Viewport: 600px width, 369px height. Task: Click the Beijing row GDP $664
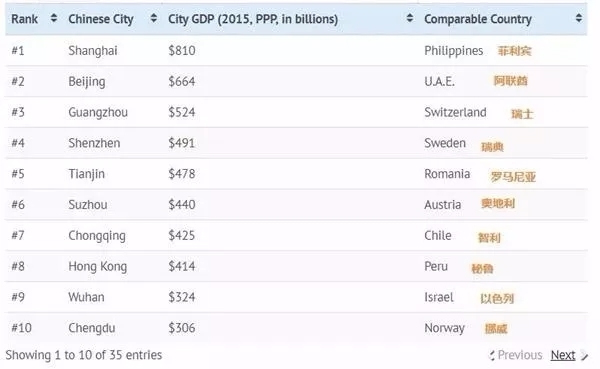(182, 82)
